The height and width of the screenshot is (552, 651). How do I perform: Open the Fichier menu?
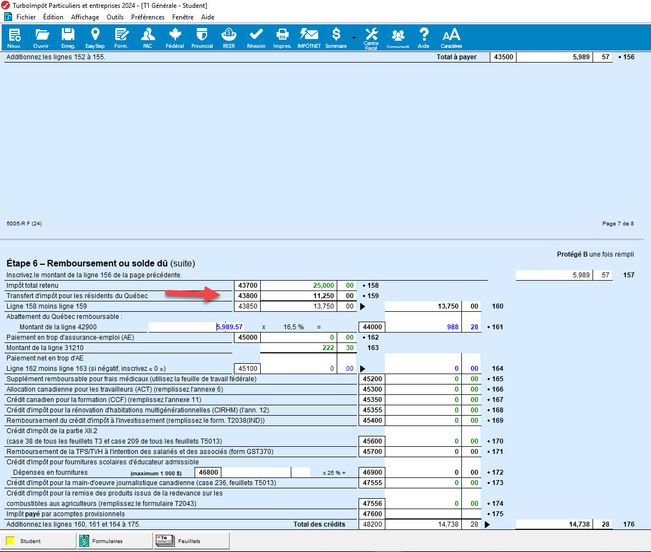26,17
